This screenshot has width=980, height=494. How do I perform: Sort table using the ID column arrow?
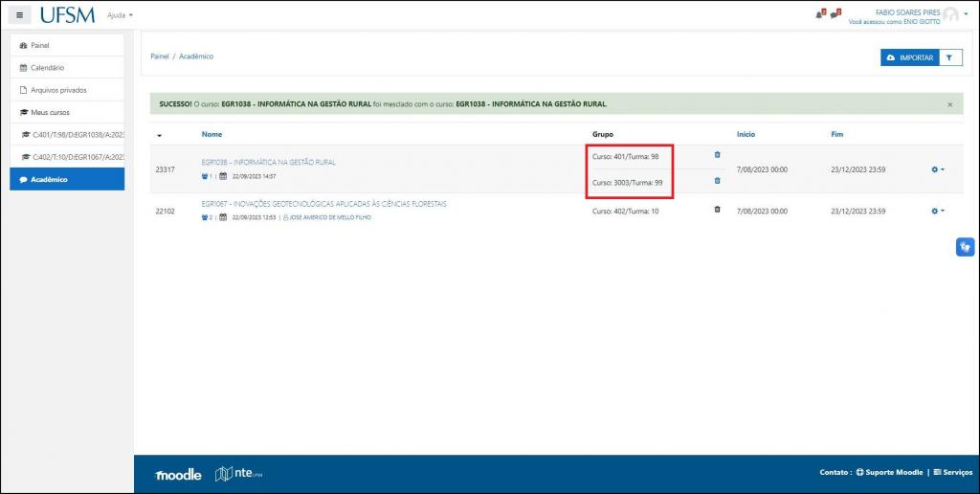pyautogui.click(x=160, y=135)
